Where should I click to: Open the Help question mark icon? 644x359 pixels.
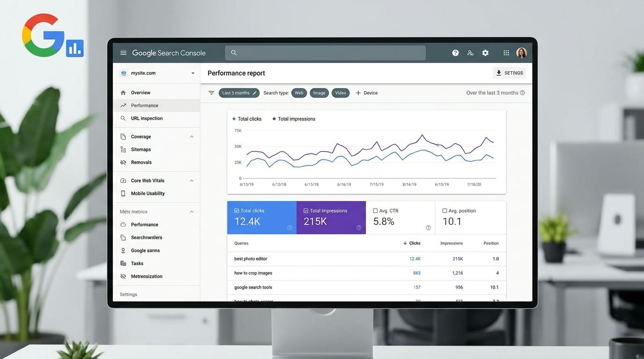[x=455, y=53]
